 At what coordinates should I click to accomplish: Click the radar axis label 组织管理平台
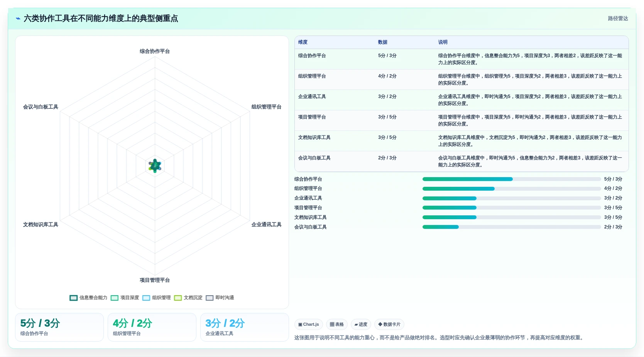click(x=266, y=107)
